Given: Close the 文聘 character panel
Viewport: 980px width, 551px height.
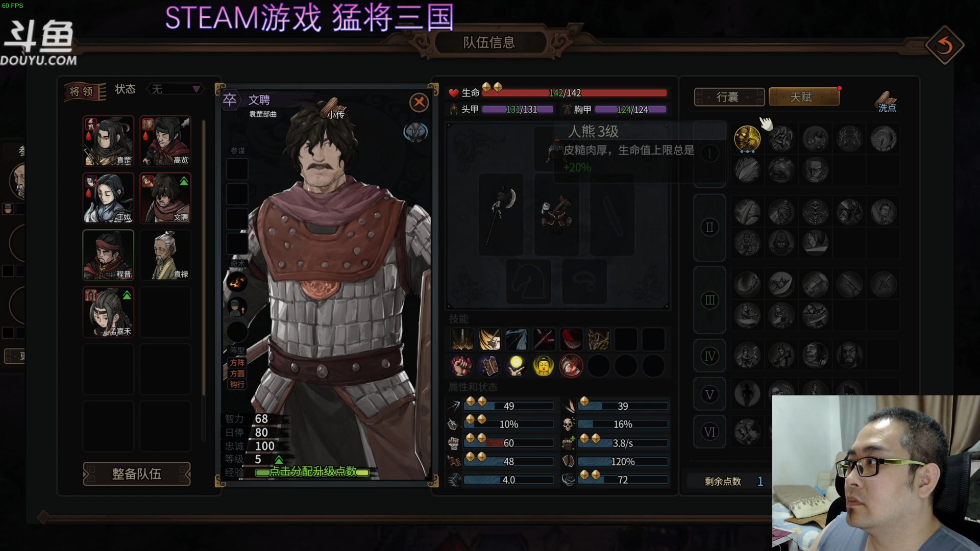Looking at the screenshot, I should 419,103.
